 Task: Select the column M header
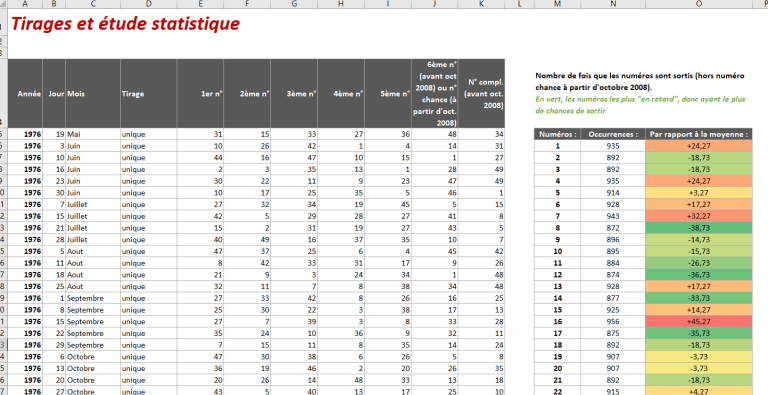click(557, 4)
